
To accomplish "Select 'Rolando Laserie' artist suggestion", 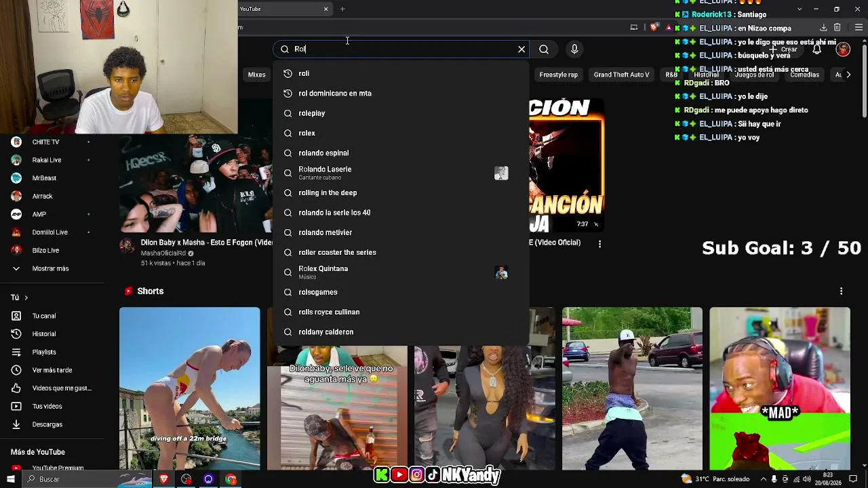I will (401, 173).
